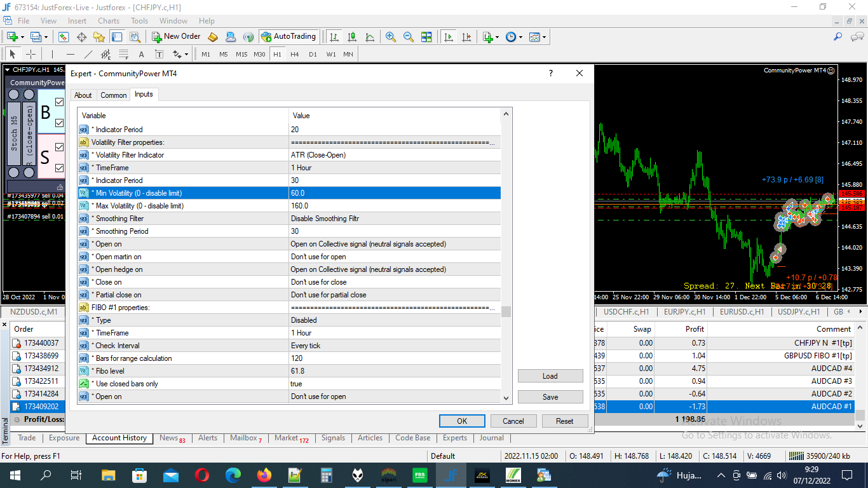Open a new chart with the toolbar icon
This screenshot has height=488, width=868.
[12, 37]
